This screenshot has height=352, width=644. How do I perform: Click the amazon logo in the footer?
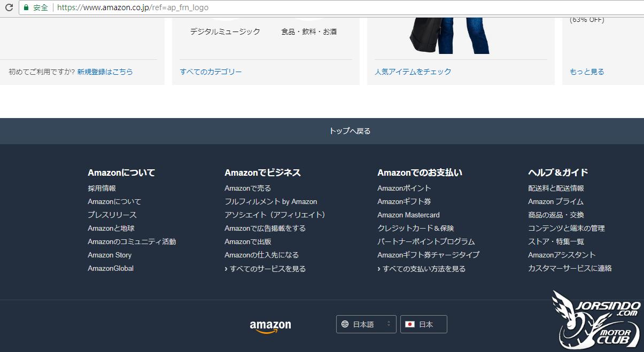pyautogui.click(x=270, y=325)
